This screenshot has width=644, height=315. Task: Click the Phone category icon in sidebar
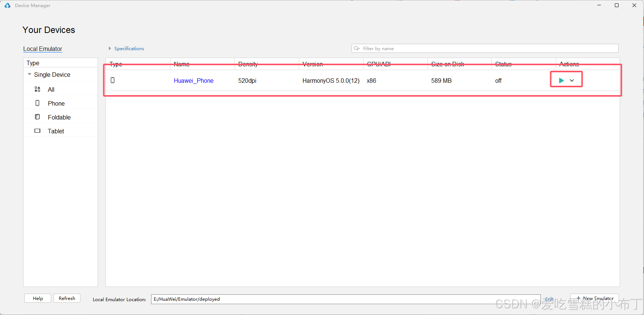pos(37,103)
